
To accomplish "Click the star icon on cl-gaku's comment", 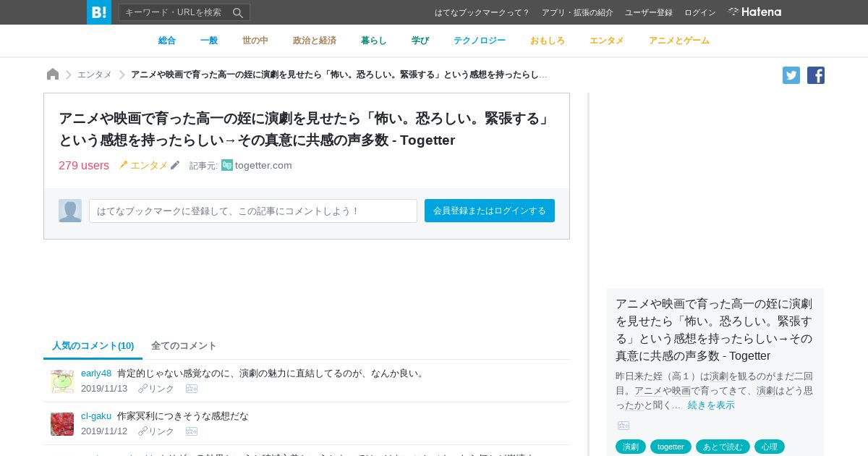I will [192, 431].
